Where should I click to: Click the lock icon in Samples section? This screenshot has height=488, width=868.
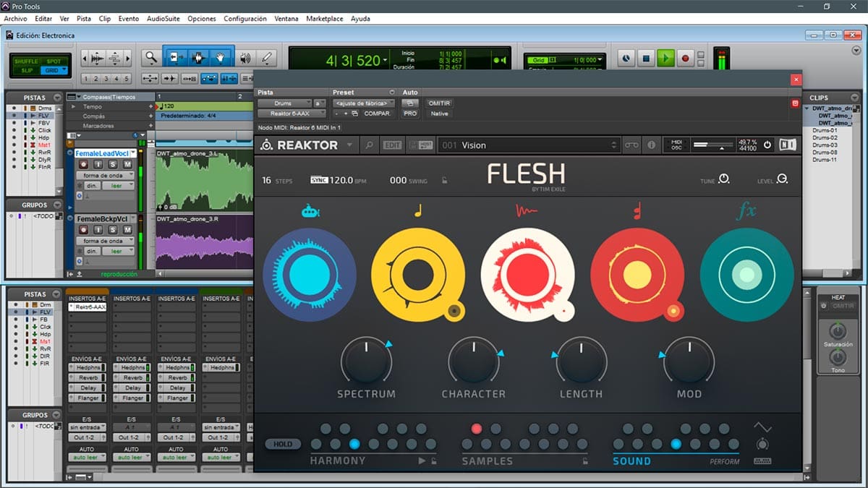[x=584, y=461]
